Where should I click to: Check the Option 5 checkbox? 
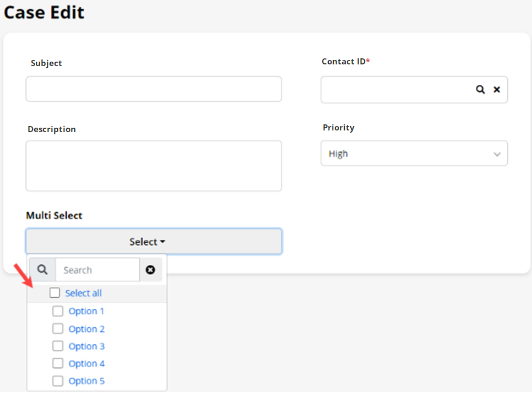point(58,381)
